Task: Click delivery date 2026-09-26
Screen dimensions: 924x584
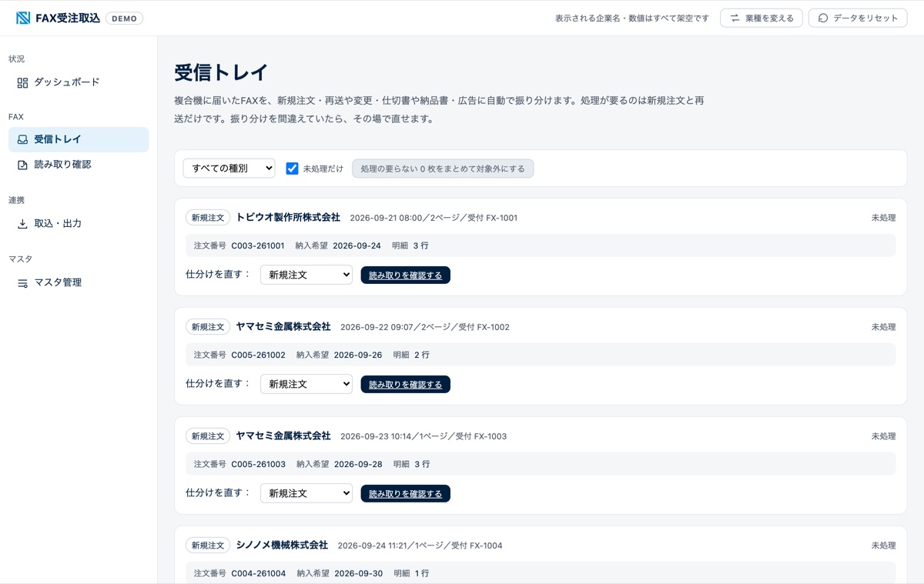Action: (358, 355)
